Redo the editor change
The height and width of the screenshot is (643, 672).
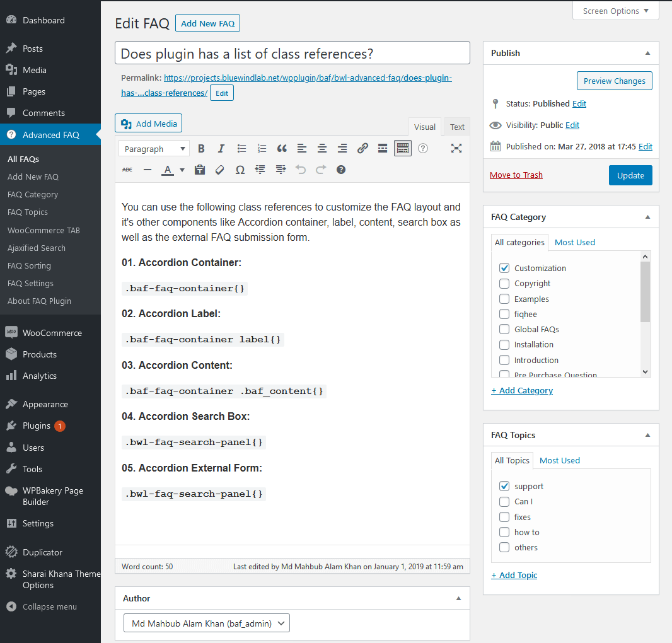tap(321, 170)
